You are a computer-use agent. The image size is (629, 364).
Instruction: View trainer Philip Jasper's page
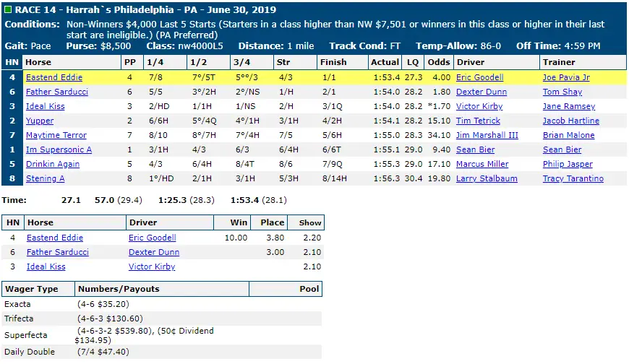[568, 164]
